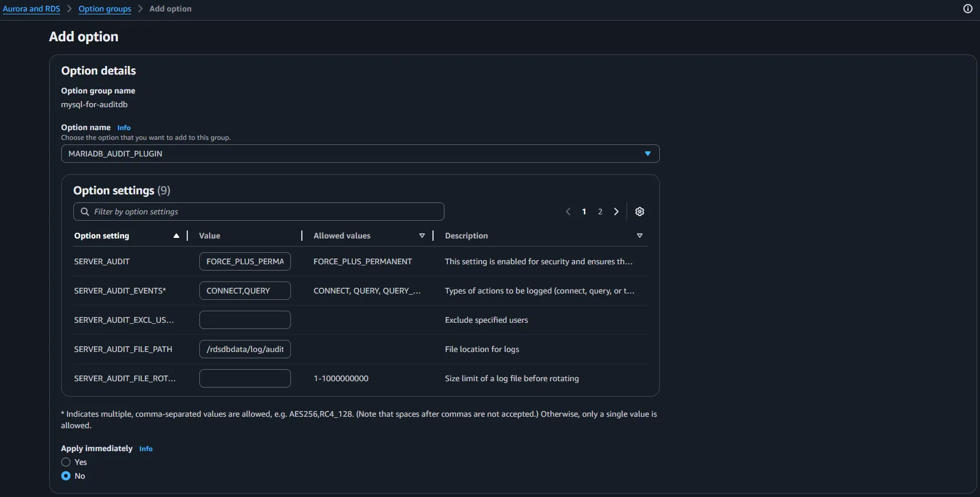Image resolution: width=980 pixels, height=497 pixels.
Task: Sort the Description column
Action: [x=640, y=236]
